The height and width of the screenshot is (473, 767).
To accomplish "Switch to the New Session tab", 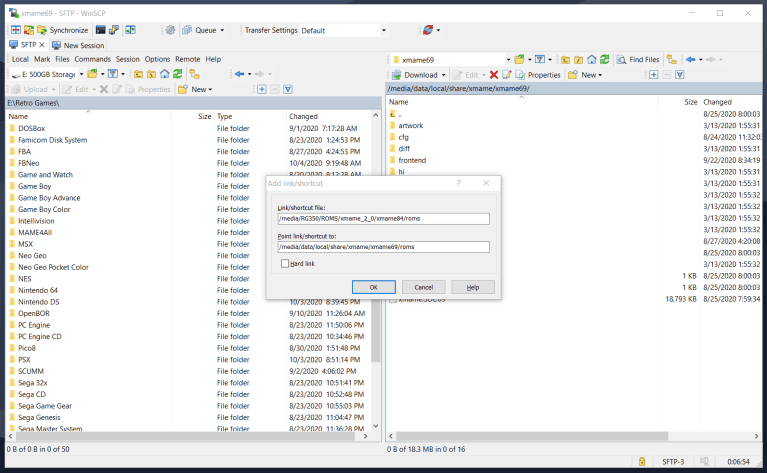I will [x=78, y=45].
